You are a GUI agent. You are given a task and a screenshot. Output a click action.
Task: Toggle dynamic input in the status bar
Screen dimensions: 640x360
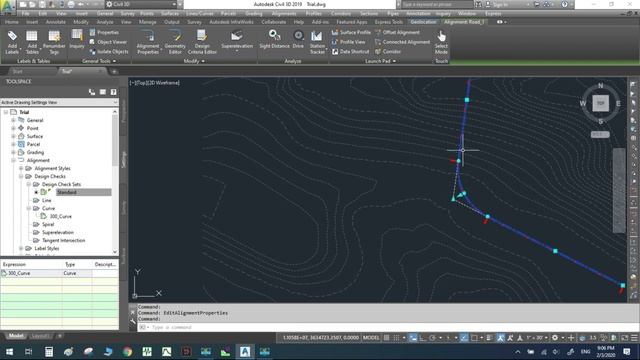tap(413, 338)
